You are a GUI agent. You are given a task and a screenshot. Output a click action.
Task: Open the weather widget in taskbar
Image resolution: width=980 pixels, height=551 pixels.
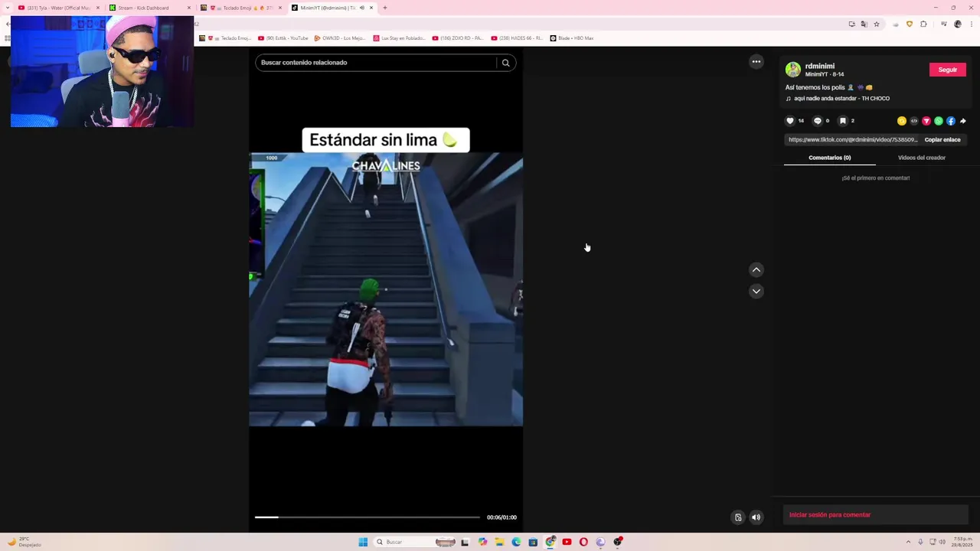pos(24,542)
